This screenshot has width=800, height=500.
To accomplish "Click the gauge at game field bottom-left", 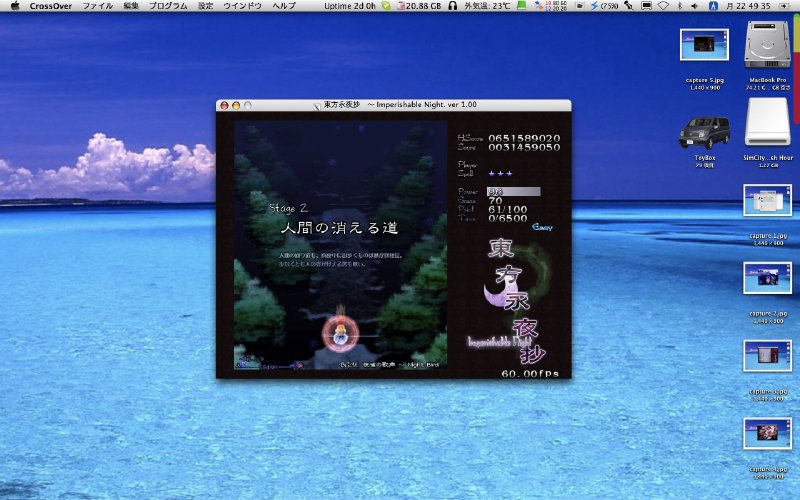I will [269, 364].
